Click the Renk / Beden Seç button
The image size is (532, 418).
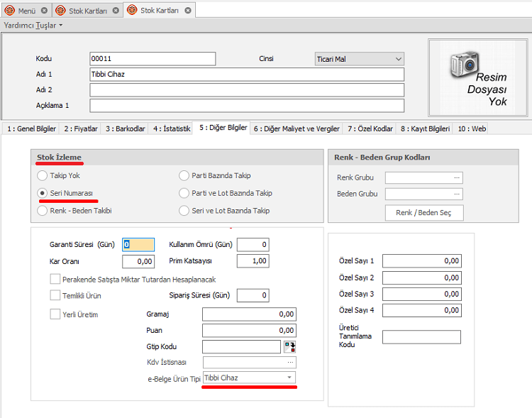point(424,212)
